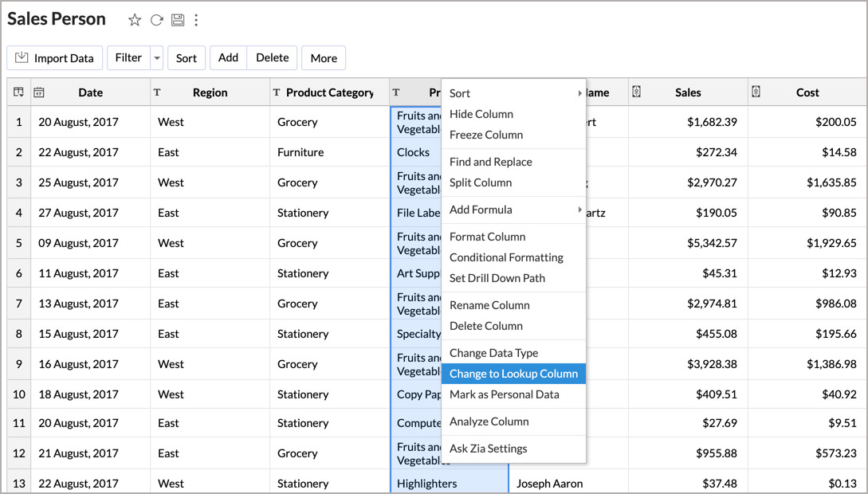
Task: Click the currency icon on the Cost column
Action: (x=755, y=92)
